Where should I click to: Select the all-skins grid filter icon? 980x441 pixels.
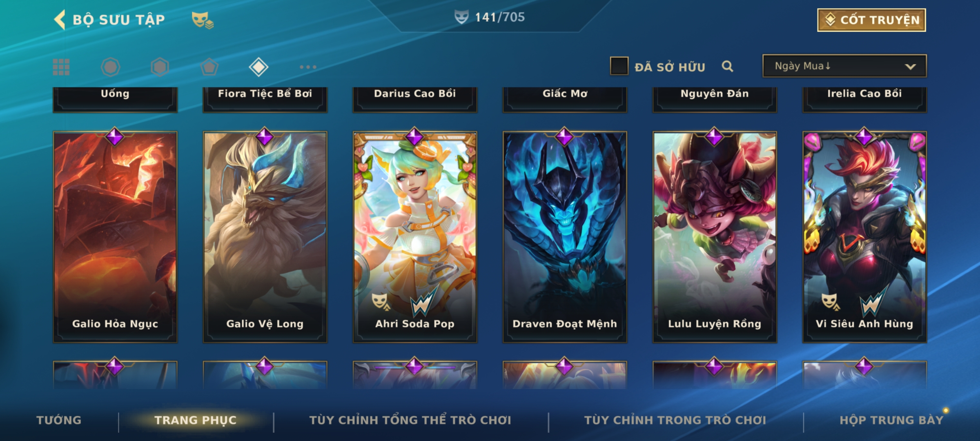pos(61,67)
